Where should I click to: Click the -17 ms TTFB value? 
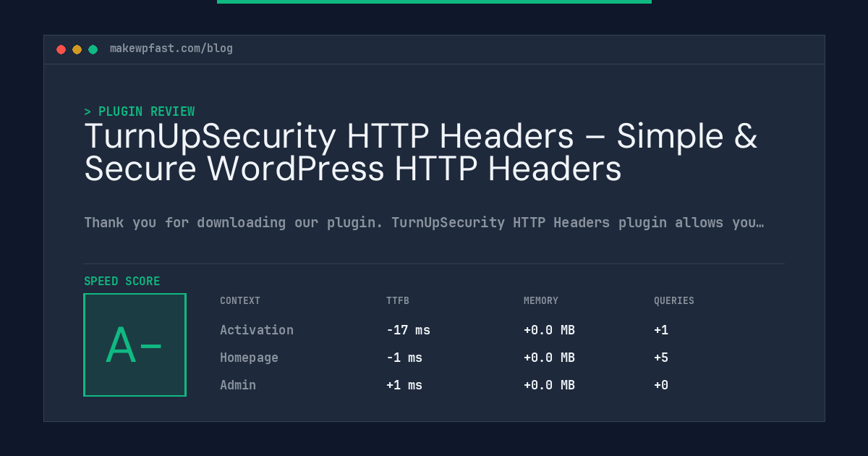coord(408,330)
